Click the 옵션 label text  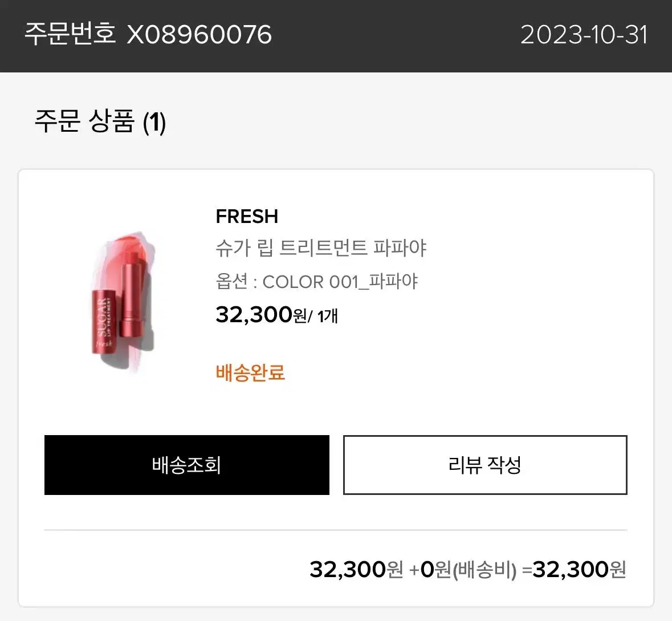[231, 281]
